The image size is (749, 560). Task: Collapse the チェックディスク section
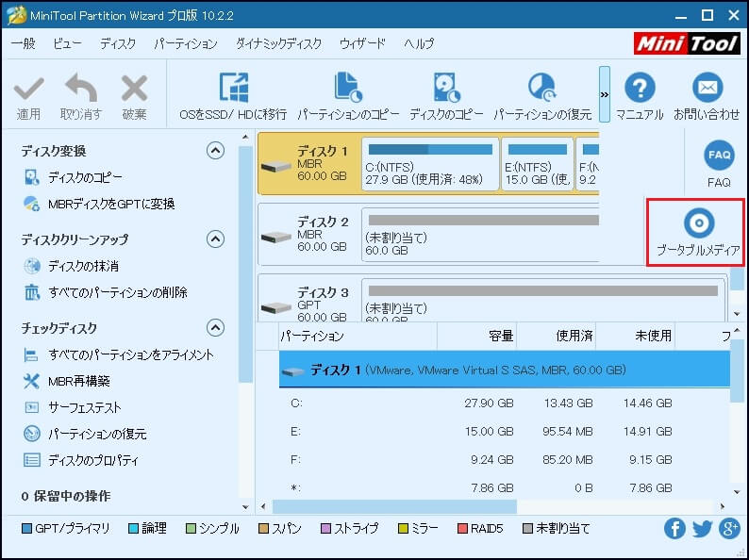pos(215,327)
